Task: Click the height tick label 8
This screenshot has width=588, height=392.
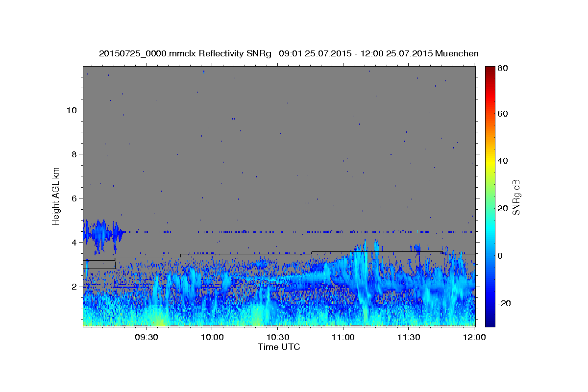Action: point(73,154)
